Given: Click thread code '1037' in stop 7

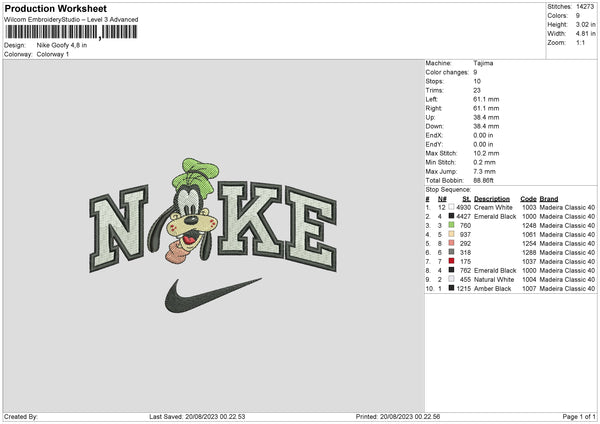Looking at the screenshot, I should click(529, 261).
